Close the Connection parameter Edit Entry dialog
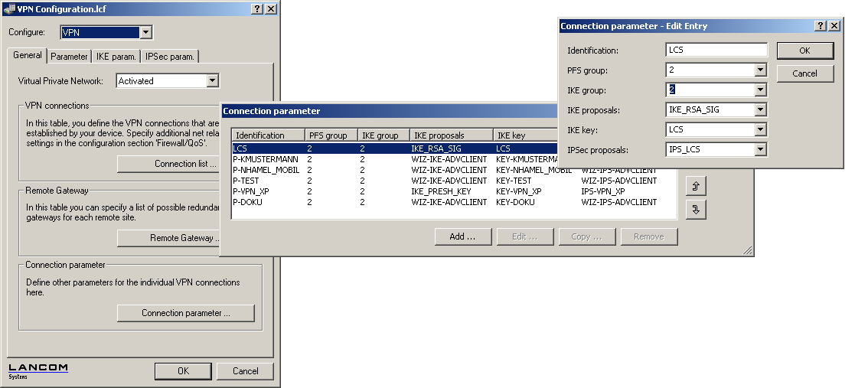This screenshot has width=868, height=388. (834, 25)
